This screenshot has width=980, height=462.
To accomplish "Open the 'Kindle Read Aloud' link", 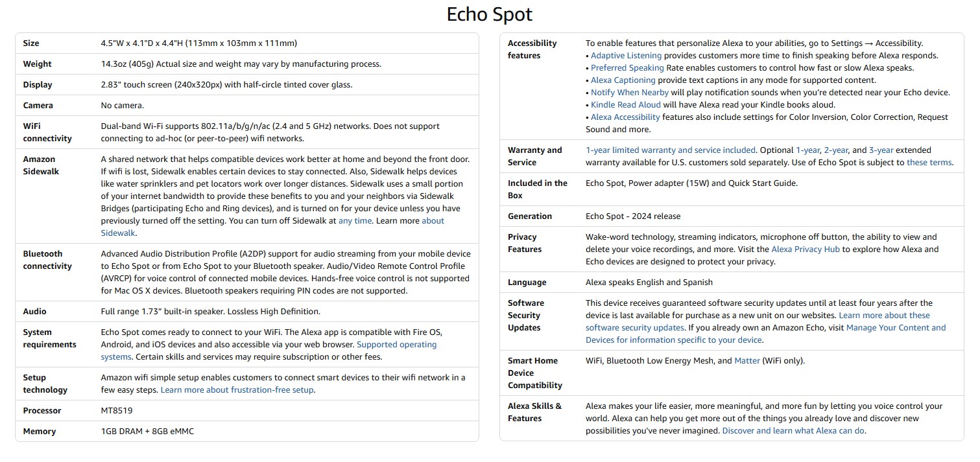I will pos(625,104).
